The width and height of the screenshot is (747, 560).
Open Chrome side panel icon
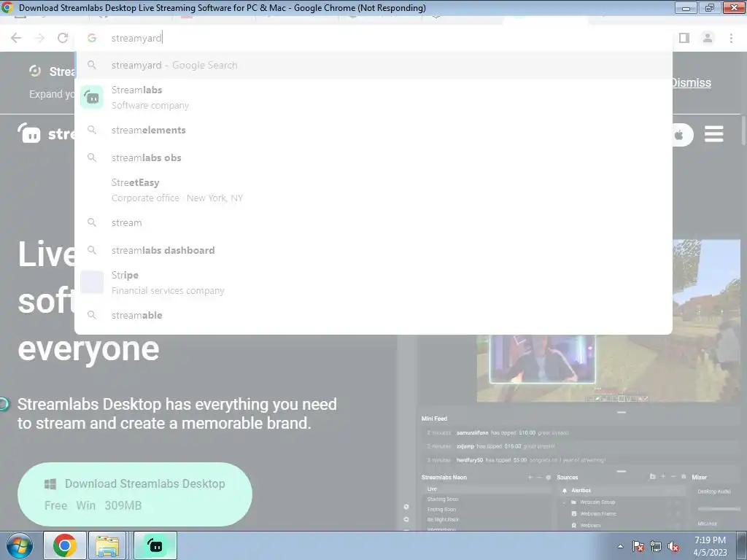tap(684, 38)
